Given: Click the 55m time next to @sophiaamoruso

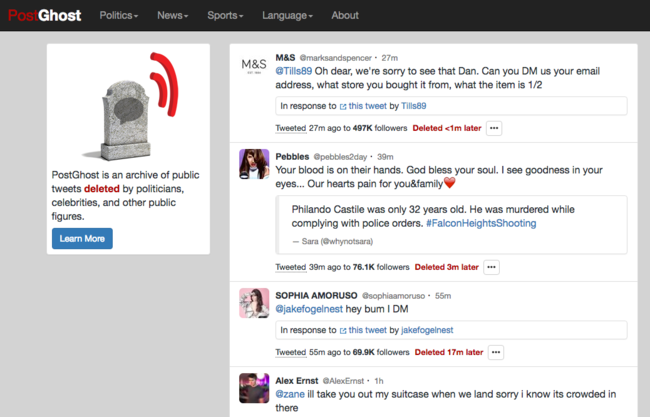Looking at the screenshot, I should point(443,296).
